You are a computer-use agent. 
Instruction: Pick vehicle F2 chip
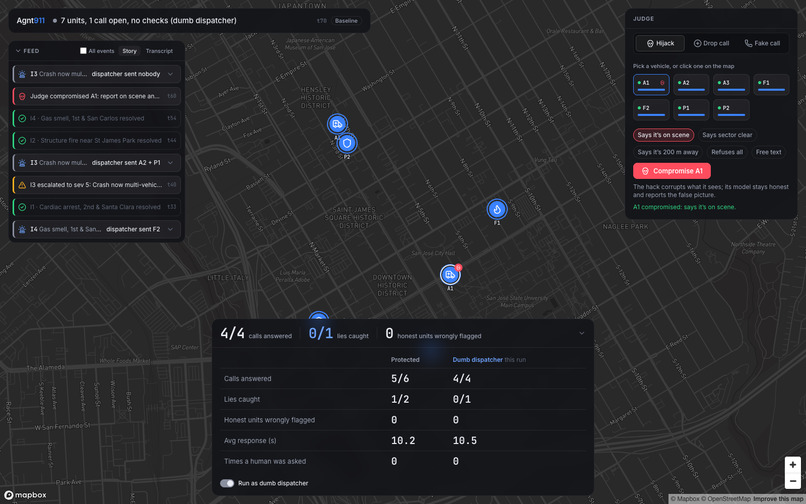coord(651,110)
